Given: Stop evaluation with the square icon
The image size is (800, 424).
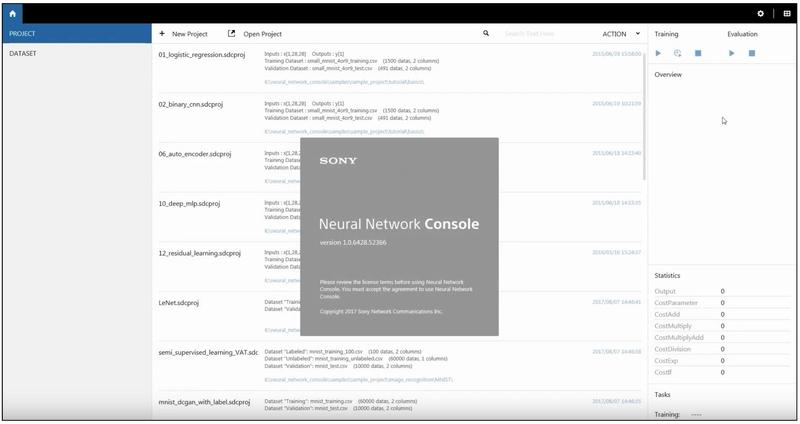Looking at the screenshot, I should (x=752, y=53).
